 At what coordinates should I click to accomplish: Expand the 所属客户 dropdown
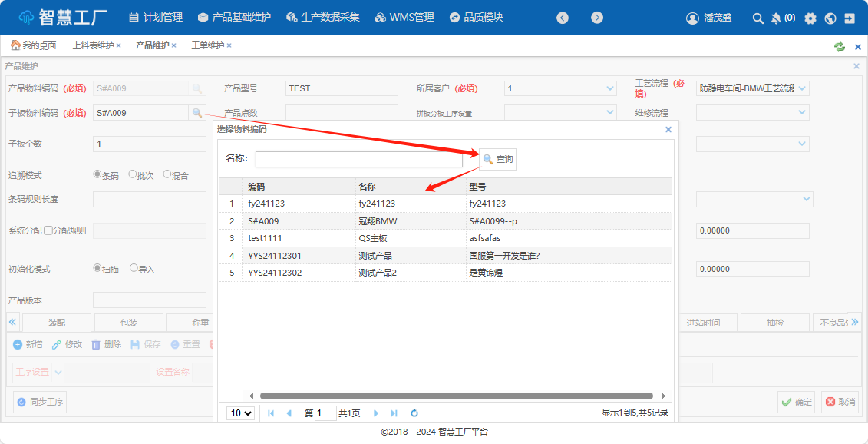point(610,88)
